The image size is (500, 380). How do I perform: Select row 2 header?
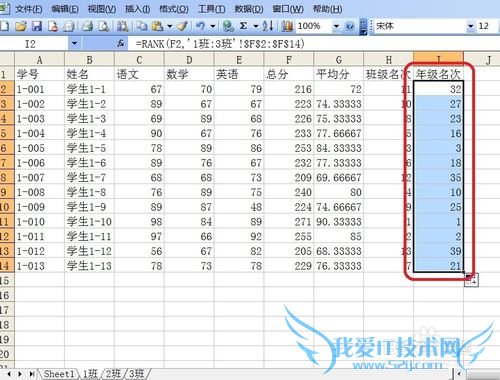click(x=7, y=89)
